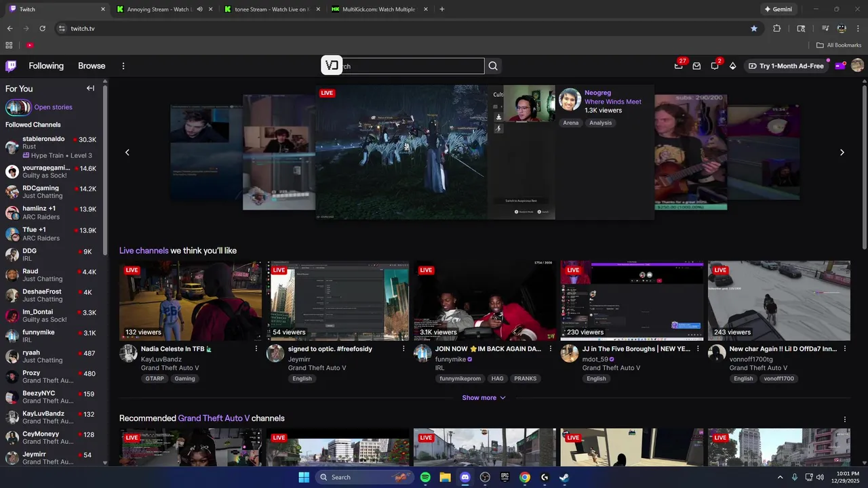The image size is (868, 488).
Task: Go to the Following page
Action: (x=46, y=66)
